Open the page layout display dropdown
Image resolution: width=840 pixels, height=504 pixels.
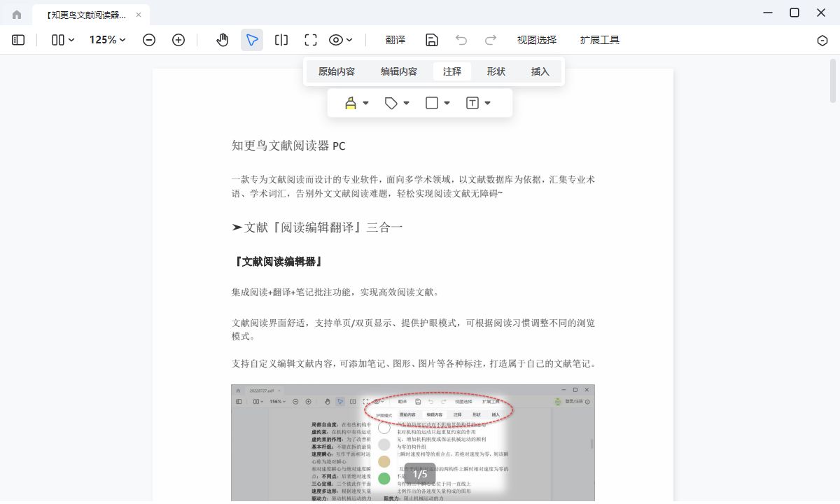(63, 40)
